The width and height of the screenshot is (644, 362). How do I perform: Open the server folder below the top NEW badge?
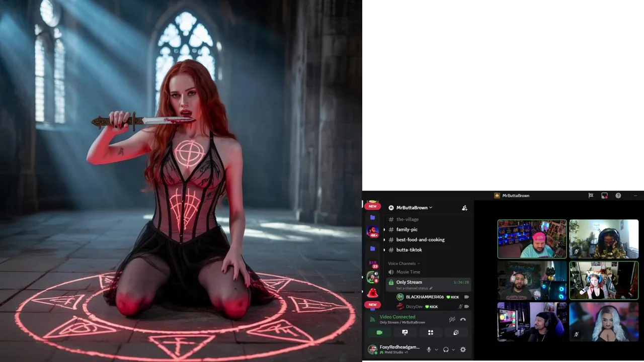point(372,218)
